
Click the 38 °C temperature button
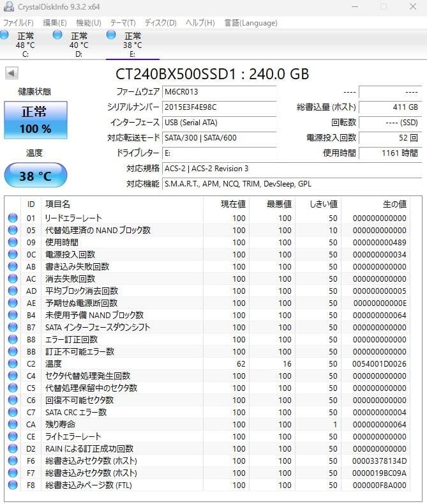pyautogui.click(x=36, y=176)
